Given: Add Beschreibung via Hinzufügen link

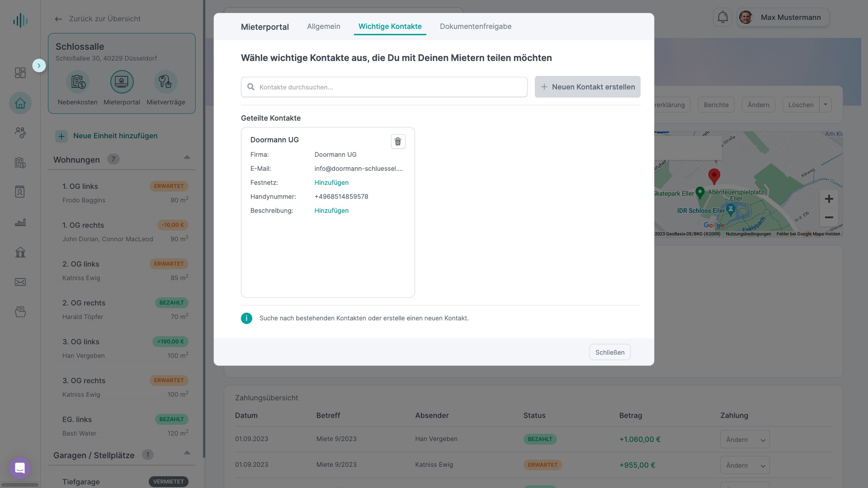Looking at the screenshot, I should pos(331,211).
